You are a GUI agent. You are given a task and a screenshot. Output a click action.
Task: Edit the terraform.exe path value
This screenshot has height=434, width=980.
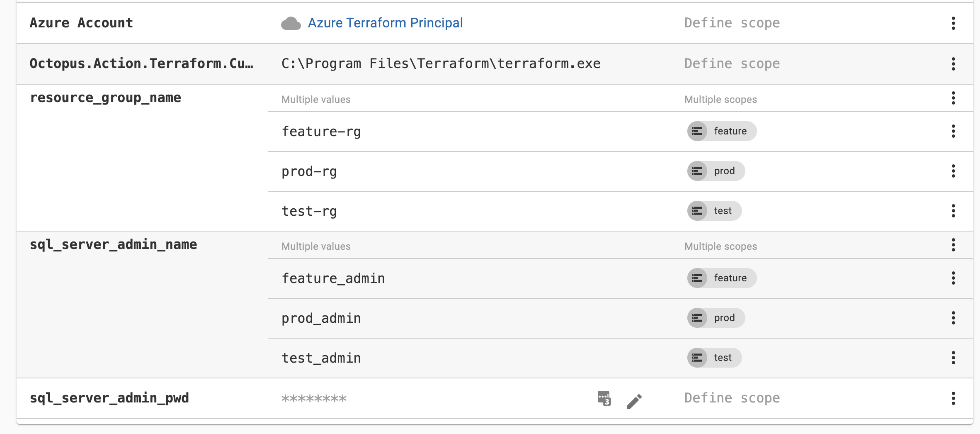[x=441, y=63]
